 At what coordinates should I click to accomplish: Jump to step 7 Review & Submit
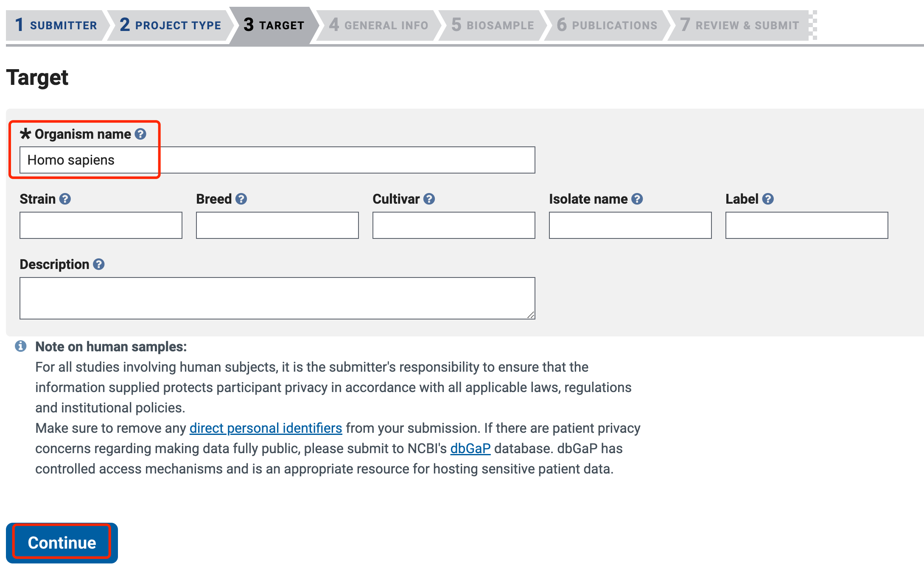pos(739,25)
